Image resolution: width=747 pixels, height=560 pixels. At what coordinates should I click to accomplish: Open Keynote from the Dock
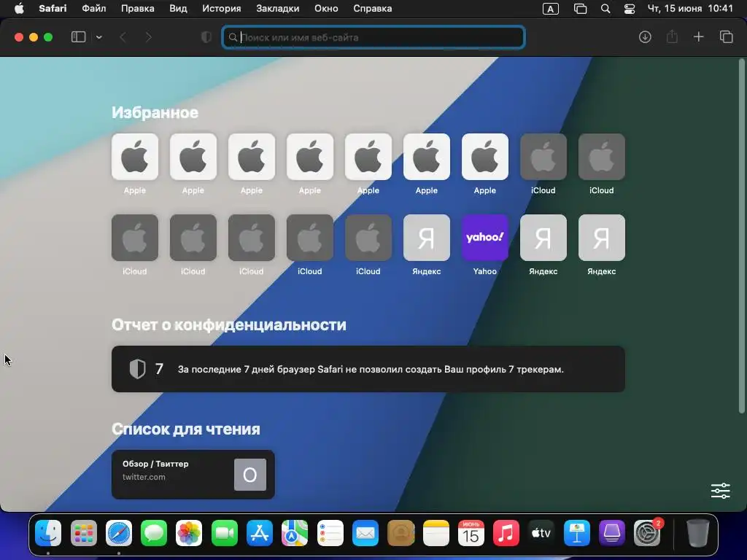pyautogui.click(x=576, y=533)
